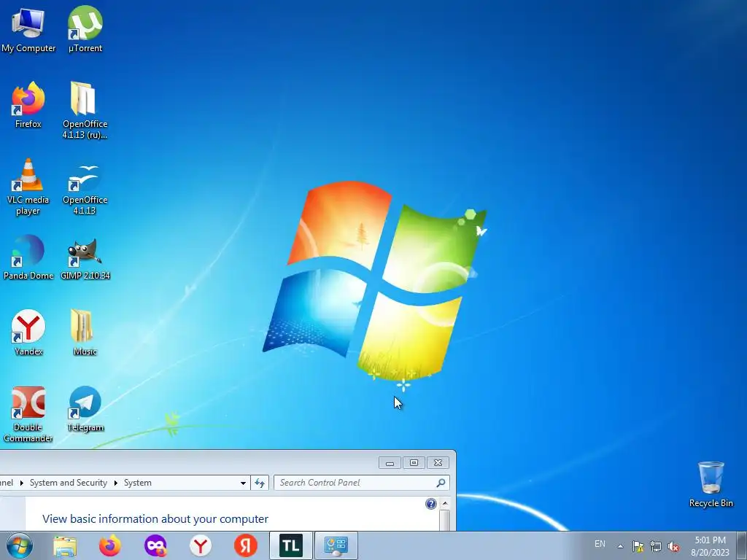Click 'View basic information about your computer' heading
This screenshot has width=747, height=560.
[155, 518]
